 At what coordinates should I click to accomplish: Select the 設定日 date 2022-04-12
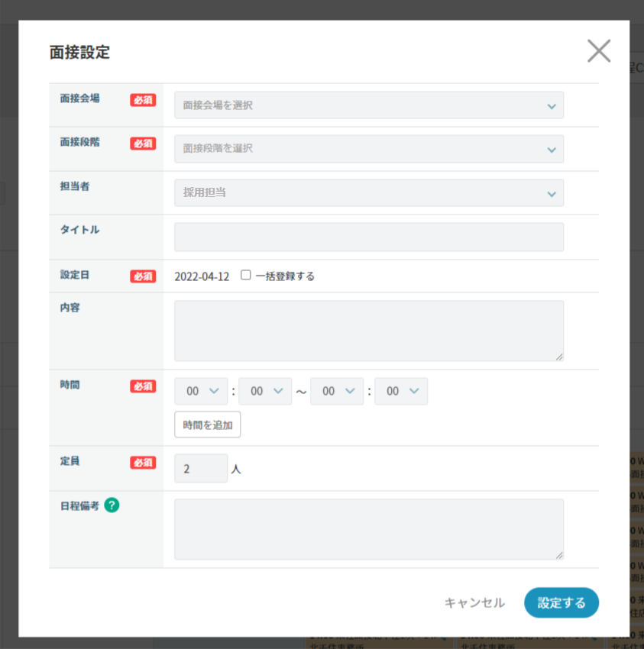pos(202,276)
